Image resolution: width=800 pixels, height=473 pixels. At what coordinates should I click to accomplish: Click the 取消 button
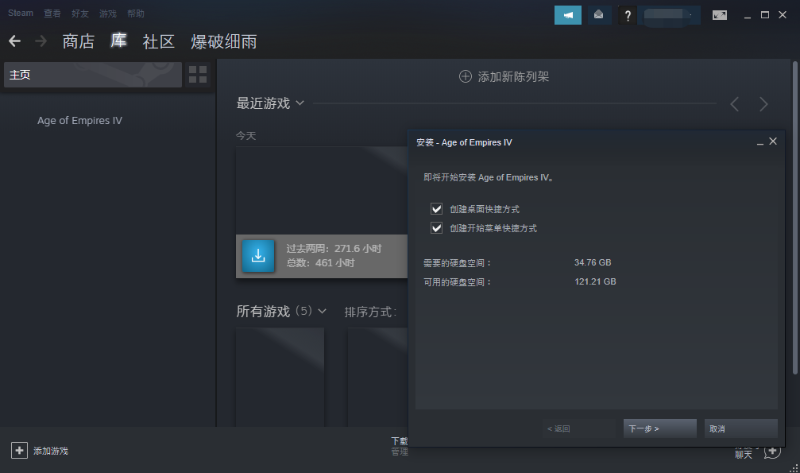tap(741, 429)
